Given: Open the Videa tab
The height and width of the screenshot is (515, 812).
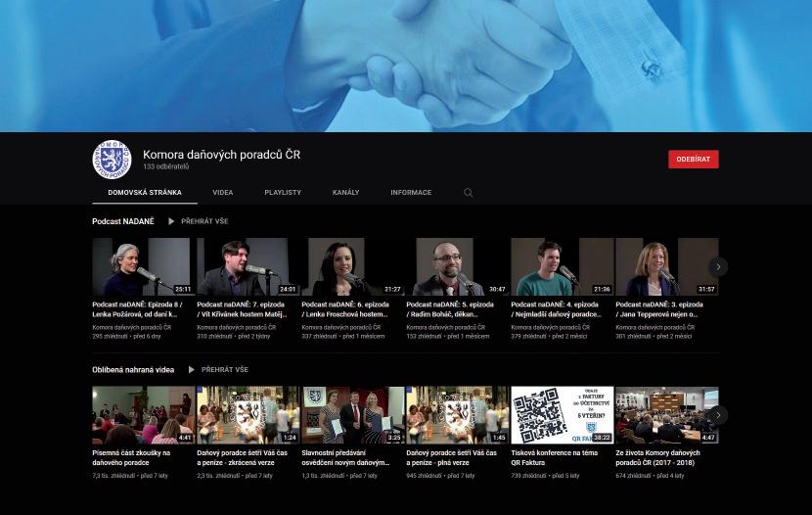Looking at the screenshot, I should 223,192.
